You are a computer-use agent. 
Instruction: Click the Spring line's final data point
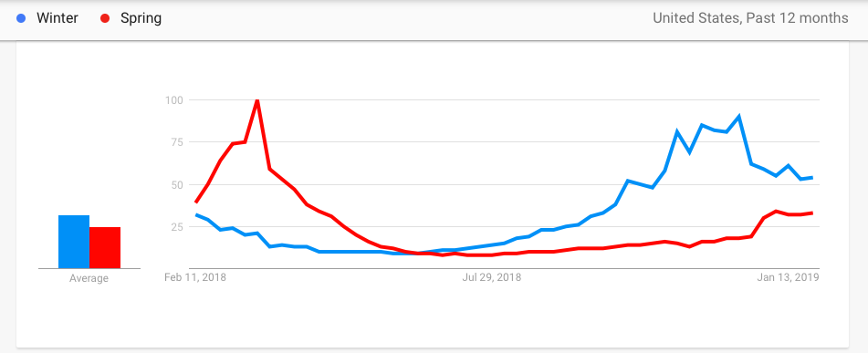(x=811, y=213)
